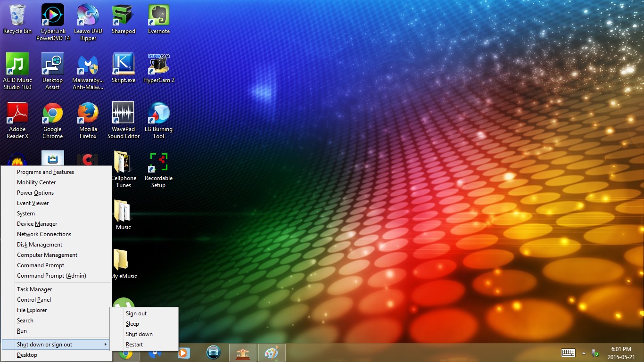Choose Desktop at the menu bottom
The height and width of the screenshot is (362, 644).
(x=57, y=355)
